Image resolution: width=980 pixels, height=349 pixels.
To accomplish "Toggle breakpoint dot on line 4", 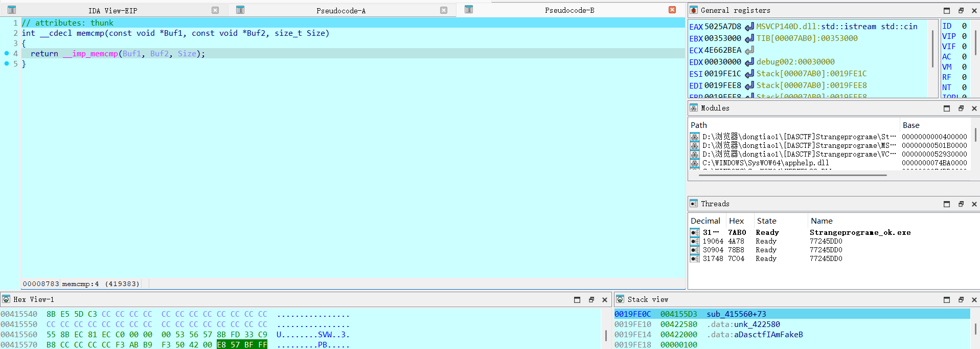I will pos(7,53).
